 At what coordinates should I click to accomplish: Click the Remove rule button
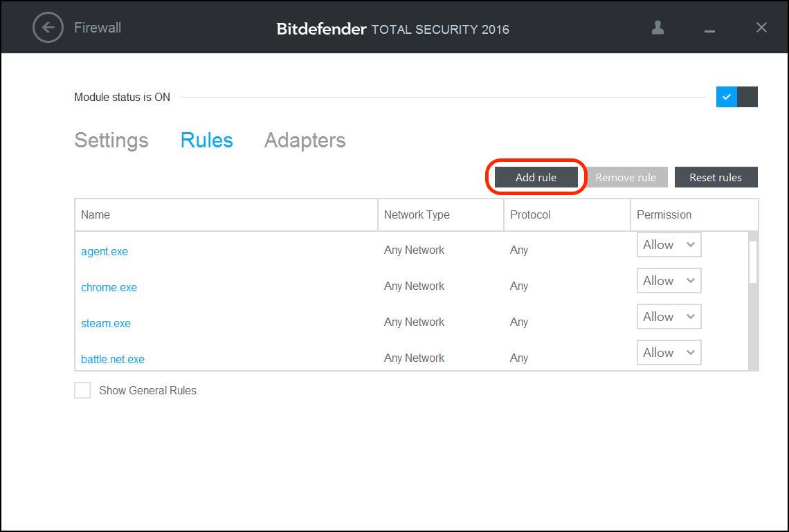[x=626, y=177]
